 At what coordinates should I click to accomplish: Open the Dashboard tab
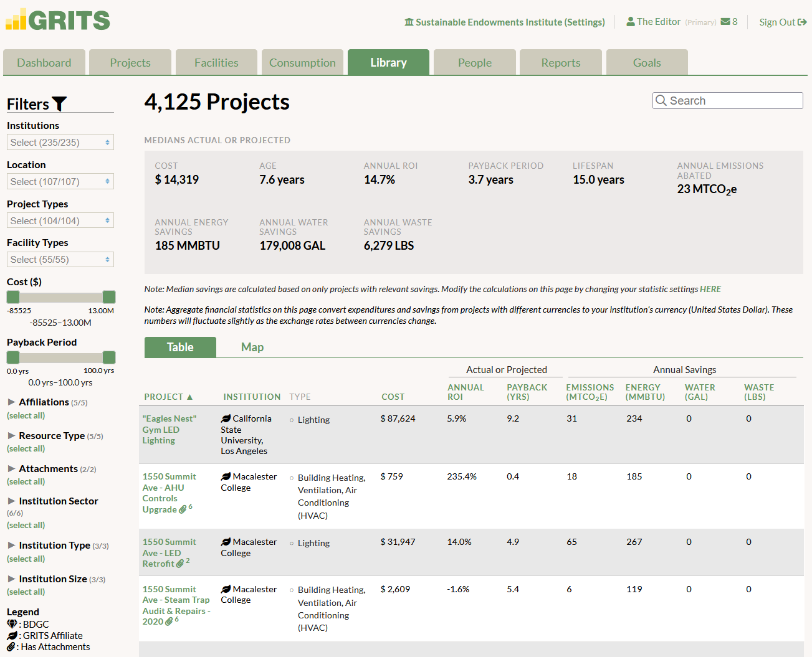44,62
